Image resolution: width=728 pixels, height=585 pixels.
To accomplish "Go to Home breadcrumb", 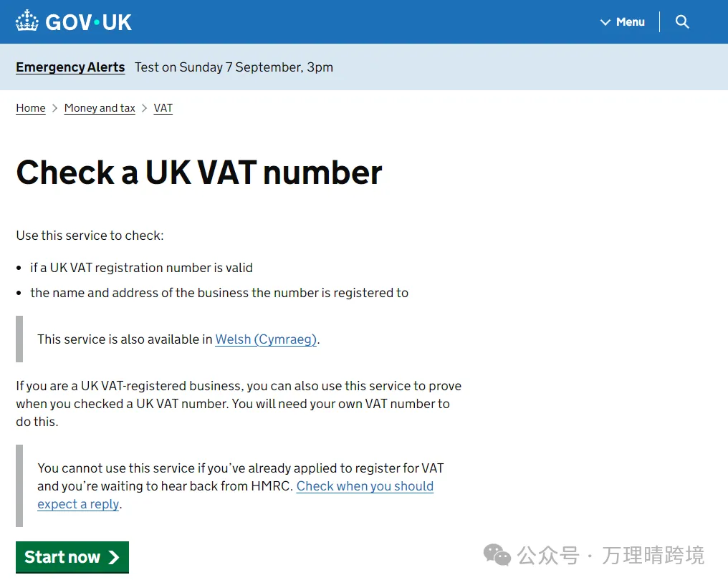I will pyautogui.click(x=31, y=108).
